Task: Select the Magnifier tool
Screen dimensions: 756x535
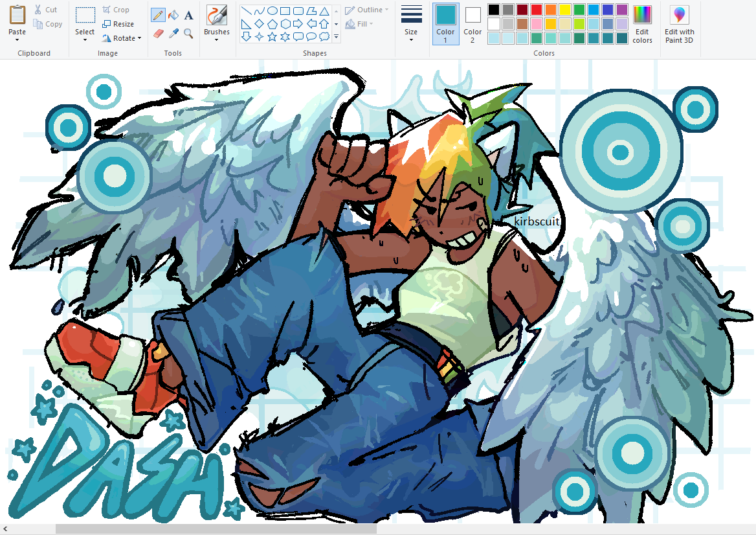Action: point(188,33)
